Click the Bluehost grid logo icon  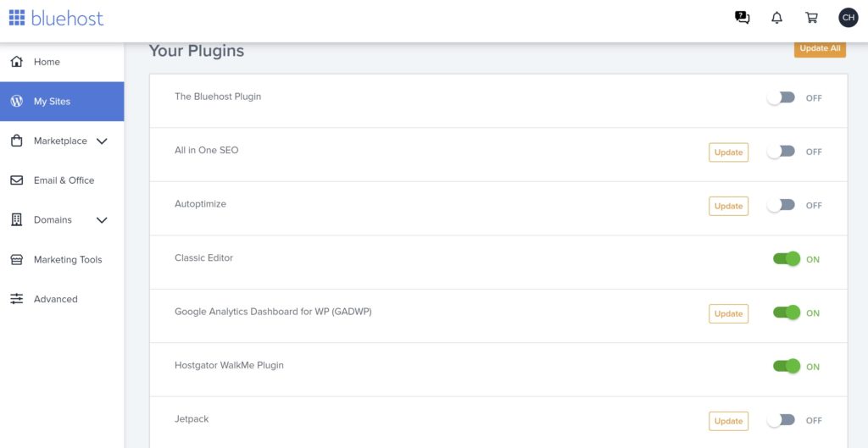click(17, 17)
